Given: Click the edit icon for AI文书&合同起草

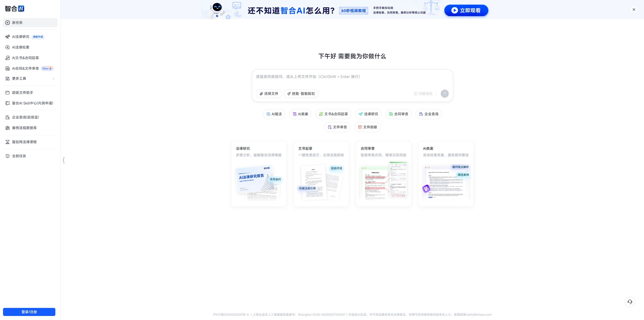Looking at the screenshot, I should 8,58.
